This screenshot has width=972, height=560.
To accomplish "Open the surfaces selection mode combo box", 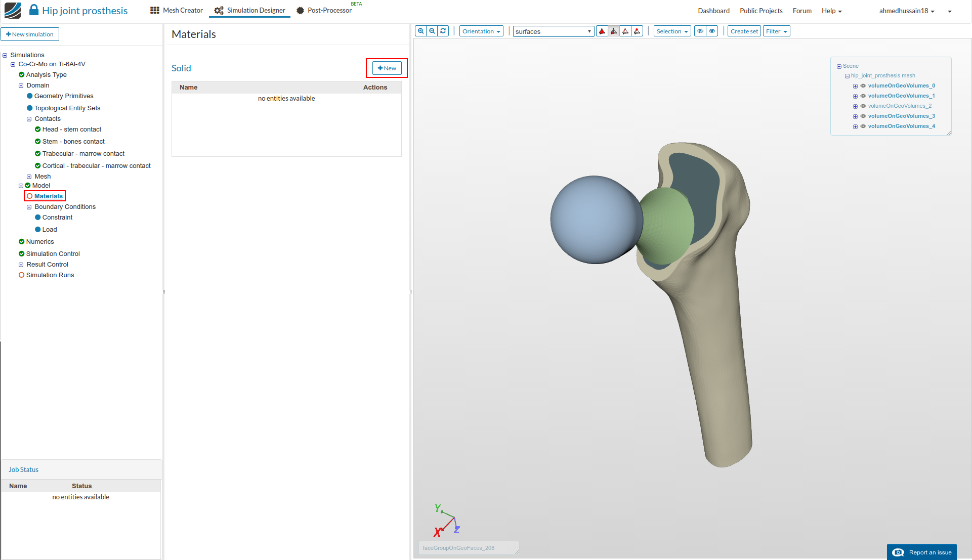I will pyautogui.click(x=553, y=31).
